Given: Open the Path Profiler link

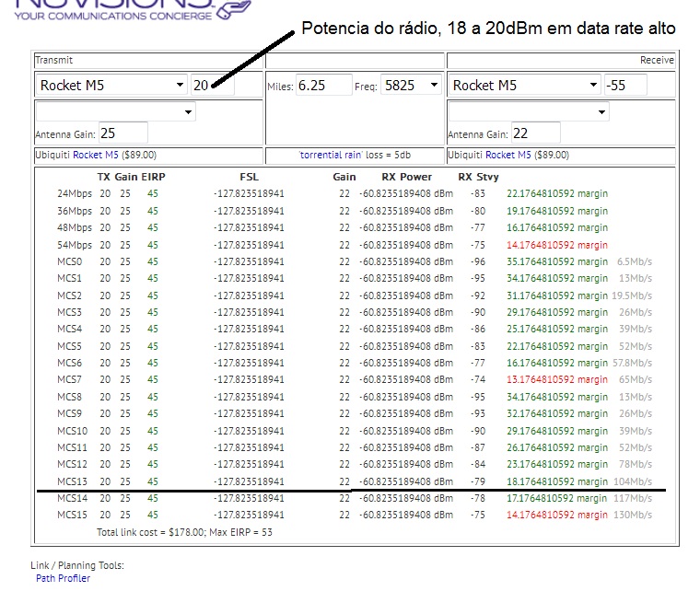Looking at the screenshot, I should click(x=63, y=578).
